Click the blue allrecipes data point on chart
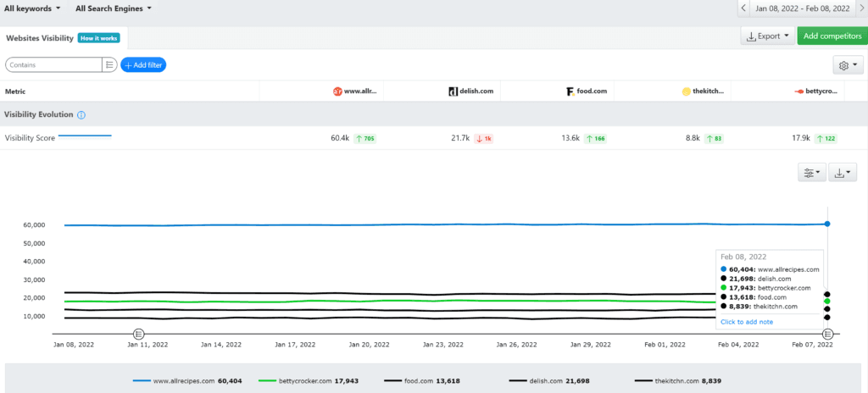The height and width of the screenshot is (393, 868). point(827,224)
